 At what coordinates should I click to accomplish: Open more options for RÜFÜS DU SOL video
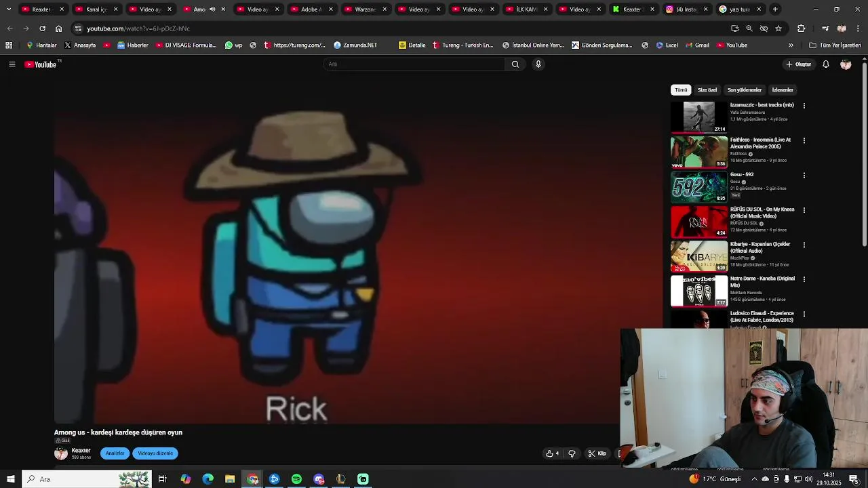[x=804, y=210]
